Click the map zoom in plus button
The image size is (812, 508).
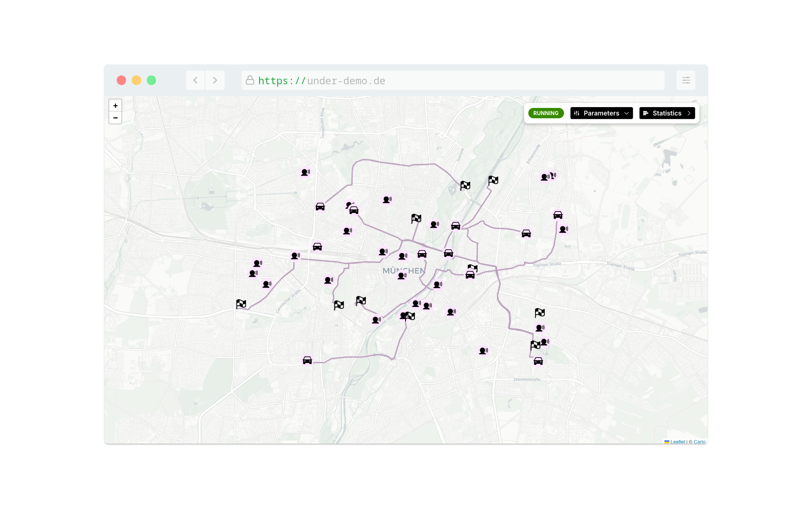click(115, 106)
